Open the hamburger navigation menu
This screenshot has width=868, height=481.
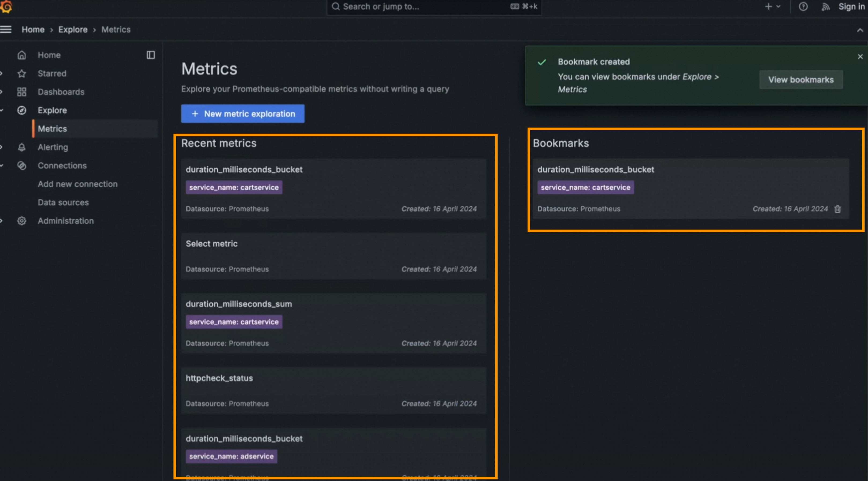point(6,30)
